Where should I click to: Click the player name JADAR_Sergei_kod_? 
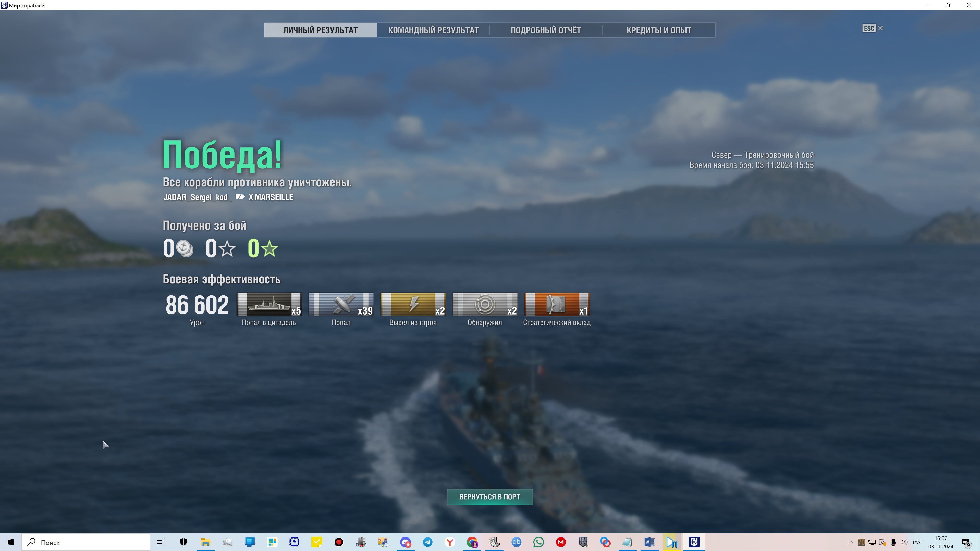click(198, 197)
